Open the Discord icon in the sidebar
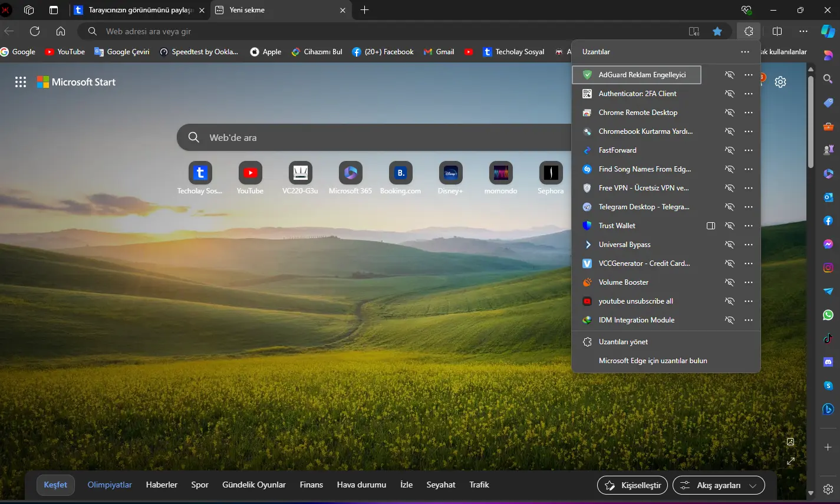The width and height of the screenshot is (840, 504). coord(828,362)
